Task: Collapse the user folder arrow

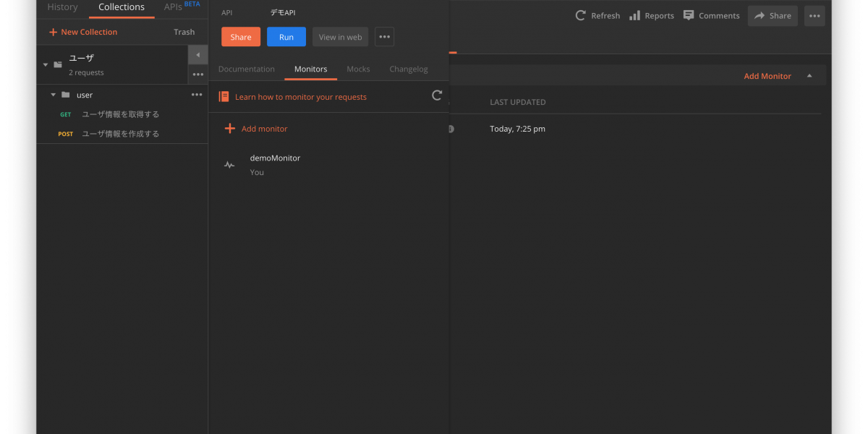Action: (x=53, y=95)
